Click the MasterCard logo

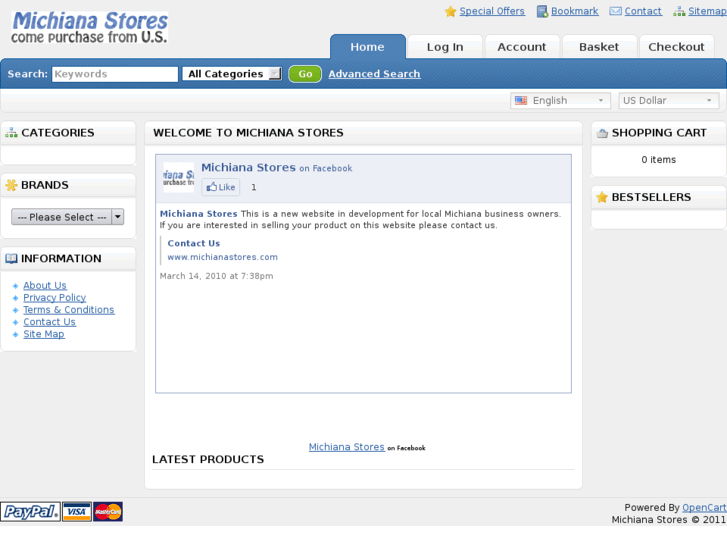108,512
